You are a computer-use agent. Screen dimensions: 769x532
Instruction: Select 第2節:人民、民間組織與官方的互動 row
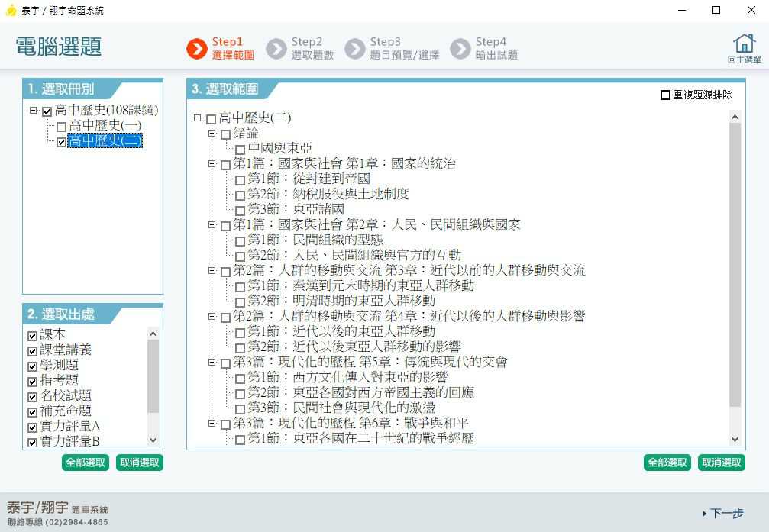point(354,255)
